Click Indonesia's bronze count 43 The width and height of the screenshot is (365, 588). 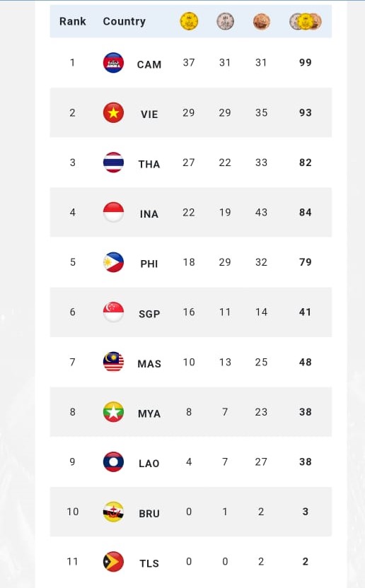[261, 212]
